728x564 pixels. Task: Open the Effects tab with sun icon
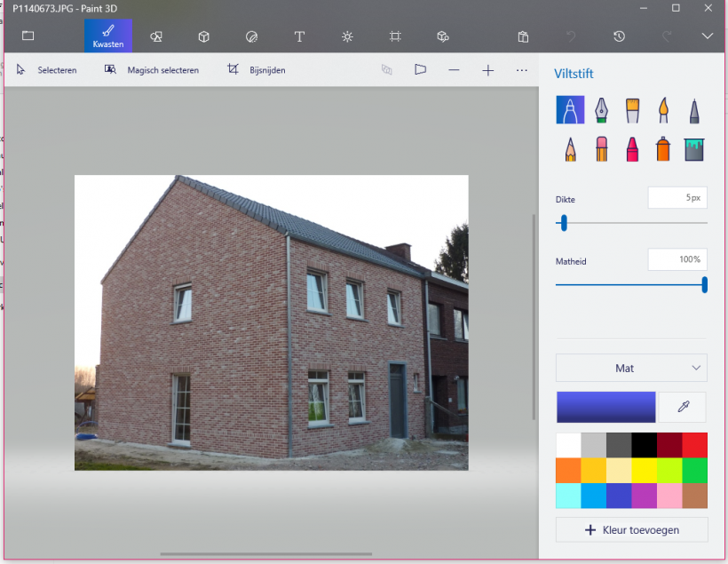347,36
